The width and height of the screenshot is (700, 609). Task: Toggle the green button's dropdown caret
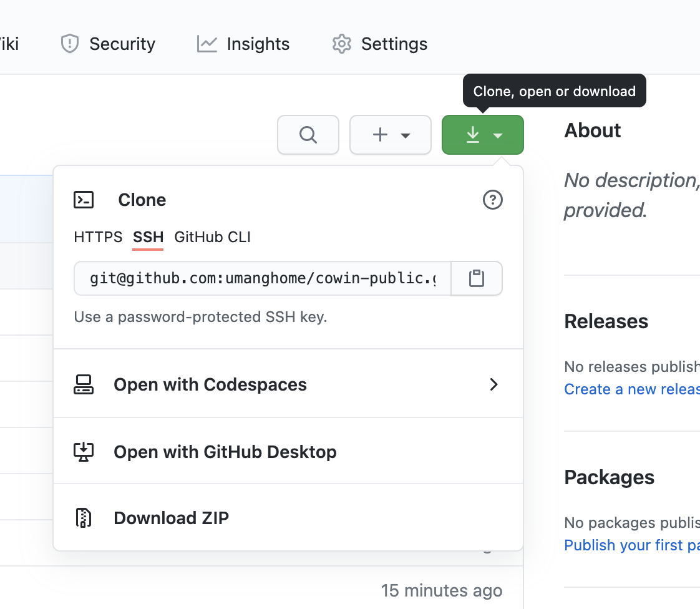[498, 135]
